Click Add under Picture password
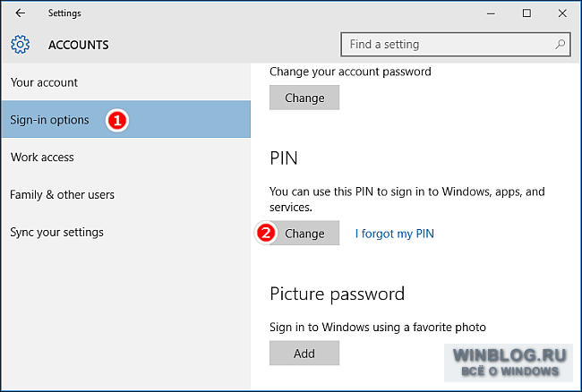 pos(304,354)
